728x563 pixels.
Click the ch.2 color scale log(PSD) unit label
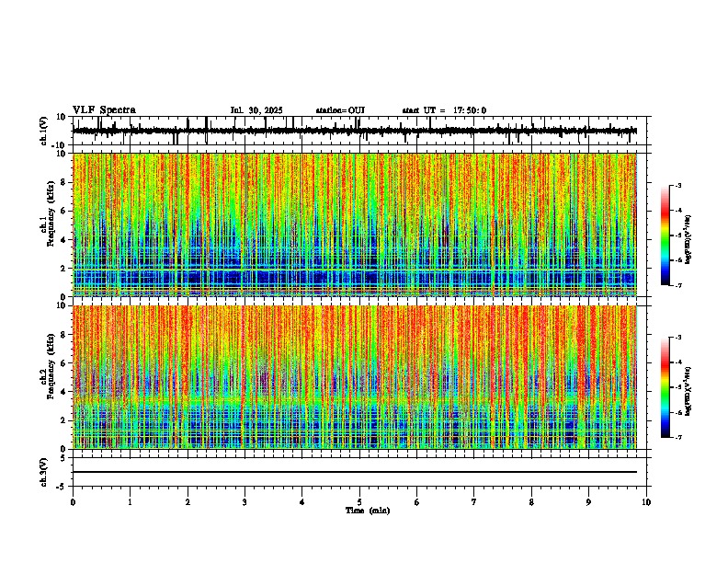click(x=688, y=391)
